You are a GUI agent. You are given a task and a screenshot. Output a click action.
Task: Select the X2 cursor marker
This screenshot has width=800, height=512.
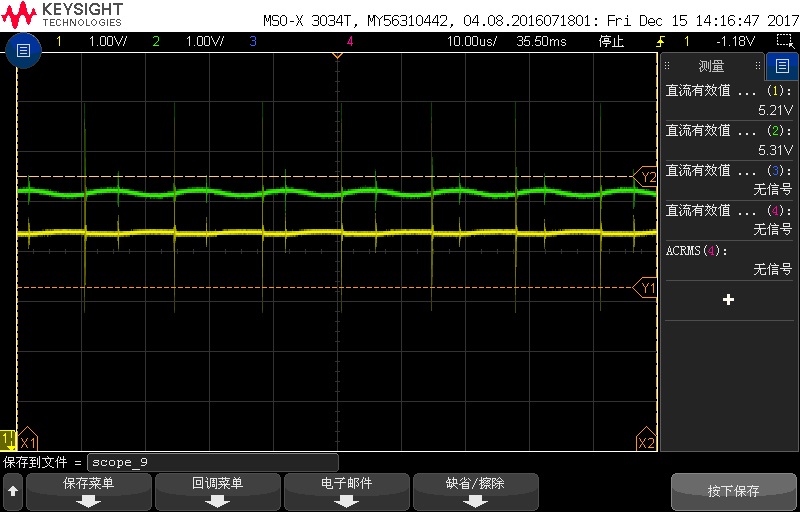click(646, 440)
